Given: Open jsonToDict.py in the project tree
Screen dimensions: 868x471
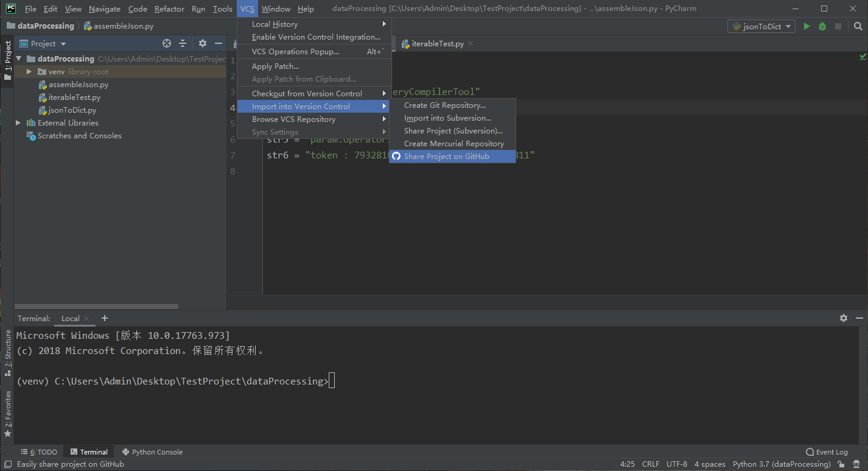Looking at the screenshot, I should pyautogui.click(x=72, y=110).
